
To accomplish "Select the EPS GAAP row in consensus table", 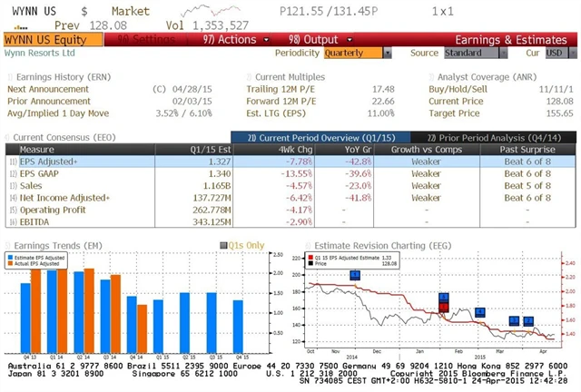I will (x=91, y=172).
